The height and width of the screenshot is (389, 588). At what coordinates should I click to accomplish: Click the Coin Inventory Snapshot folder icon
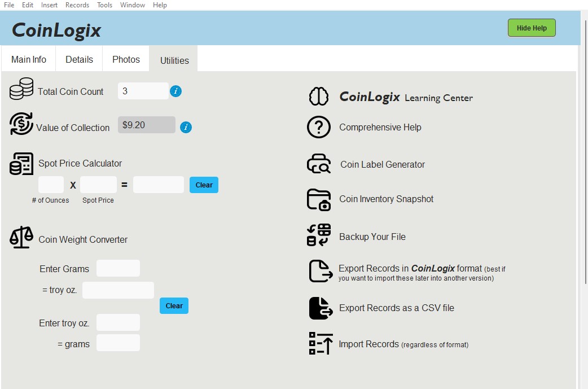pyautogui.click(x=319, y=199)
